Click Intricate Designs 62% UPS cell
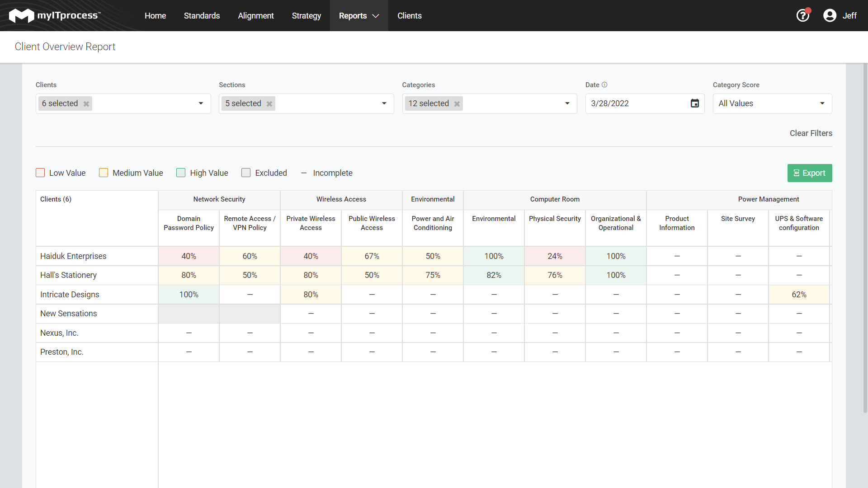This screenshot has height=488, width=868. 799,295
